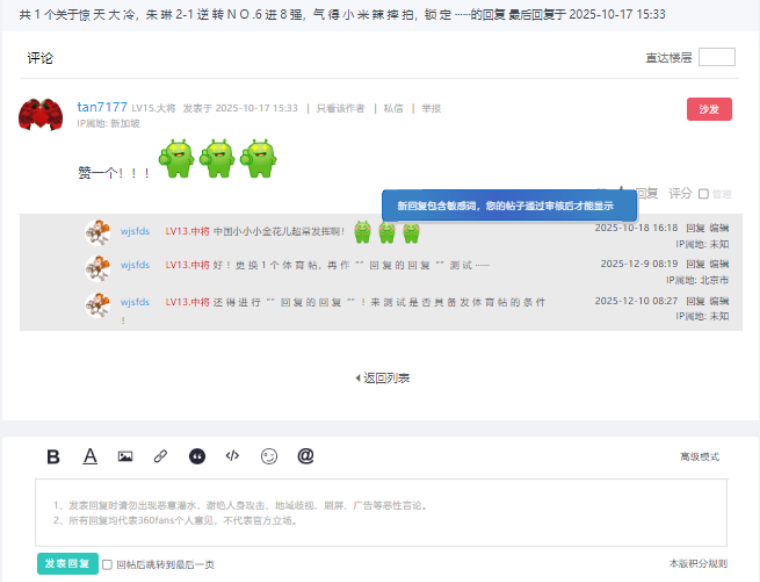This screenshot has width=760, height=582.
Task: Check the 管理 checkbox
Action: tap(704, 194)
